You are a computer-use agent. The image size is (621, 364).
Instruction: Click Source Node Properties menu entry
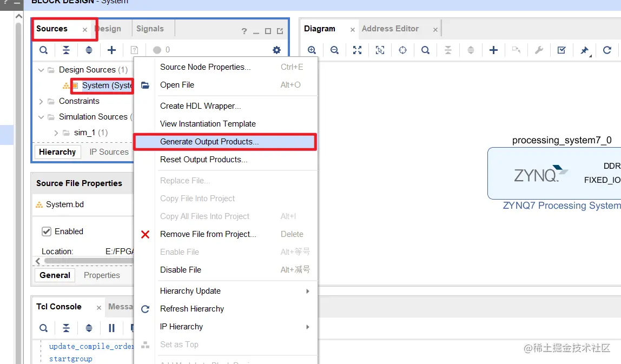point(226,67)
